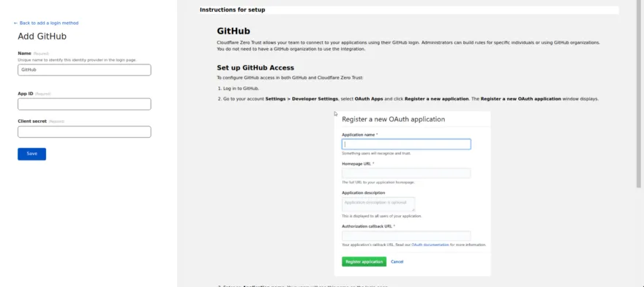
Task: Click the Name field label
Action: pos(25,53)
